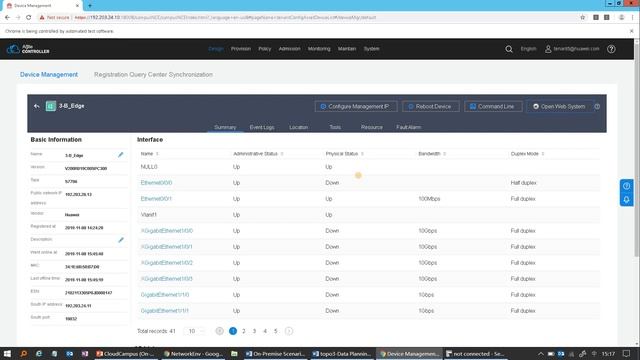Open the Ethernet0/0/1 interface link
Image resolution: width=640 pixels, height=360 pixels.
click(x=156, y=199)
